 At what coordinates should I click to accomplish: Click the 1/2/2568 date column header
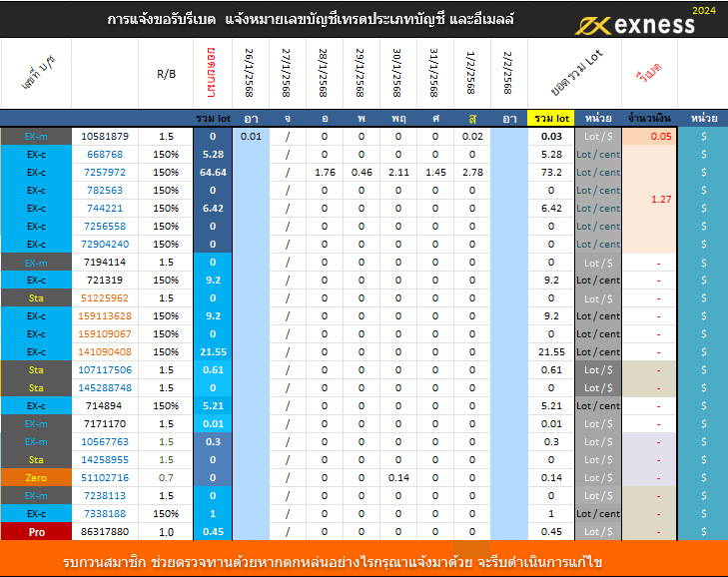[471, 73]
